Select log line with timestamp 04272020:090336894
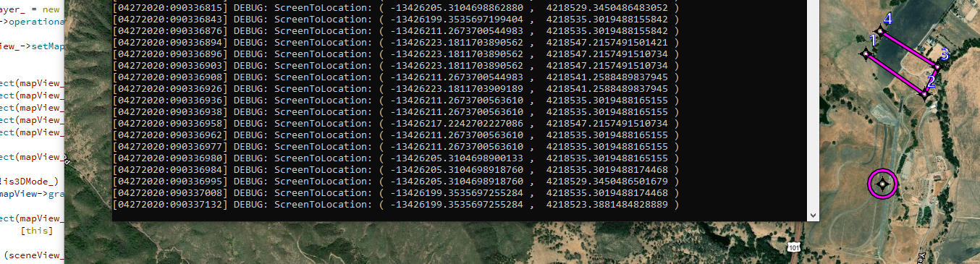Viewport: 980px width, 264px height. (x=397, y=42)
